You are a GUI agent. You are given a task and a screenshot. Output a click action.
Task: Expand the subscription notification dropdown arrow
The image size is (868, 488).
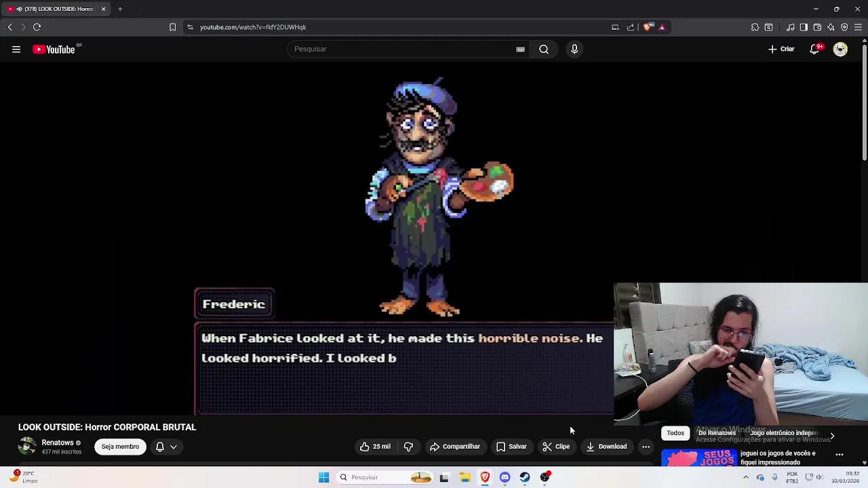pos(174,447)
